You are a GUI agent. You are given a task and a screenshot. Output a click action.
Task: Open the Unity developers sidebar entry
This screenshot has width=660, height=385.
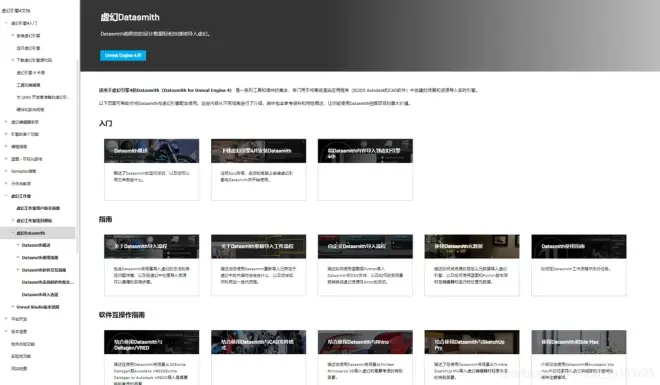[x=42, y=97]
